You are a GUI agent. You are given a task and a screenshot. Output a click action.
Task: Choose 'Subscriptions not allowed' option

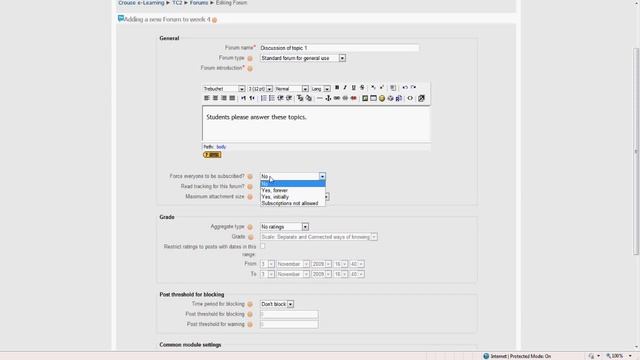(x=293, y=203)
